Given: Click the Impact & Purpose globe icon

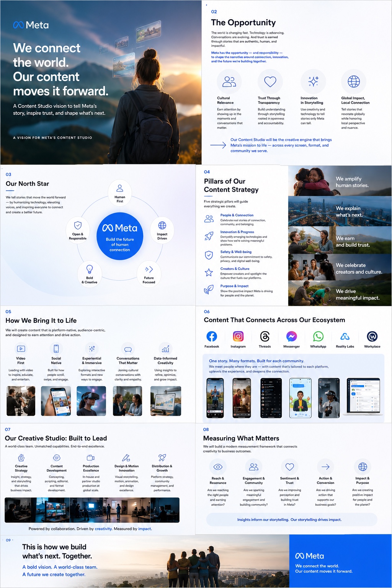Looking at the screenshot, I should pos(363,467).
